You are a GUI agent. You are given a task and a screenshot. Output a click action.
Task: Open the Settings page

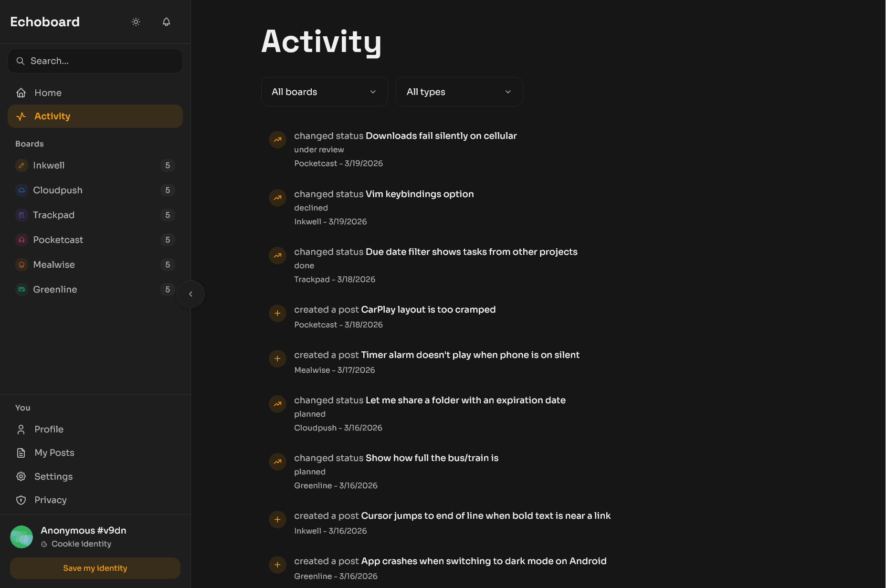point(53,476)
